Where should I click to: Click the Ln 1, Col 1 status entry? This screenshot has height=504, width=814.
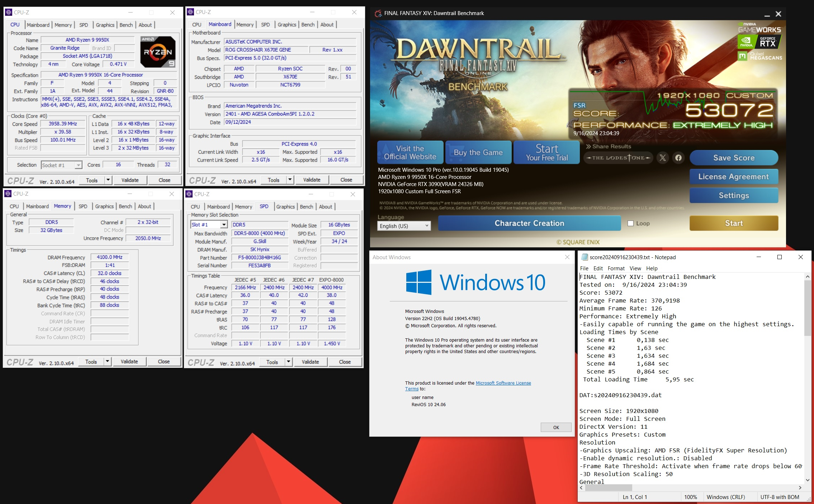[635, 497]
